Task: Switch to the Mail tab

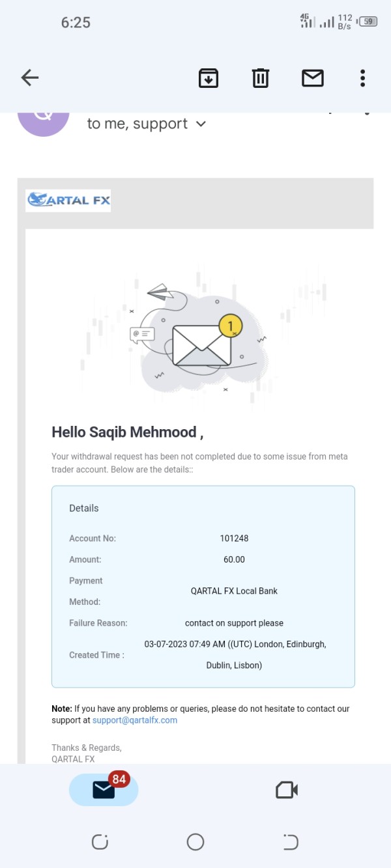Action: coord(104,789)
